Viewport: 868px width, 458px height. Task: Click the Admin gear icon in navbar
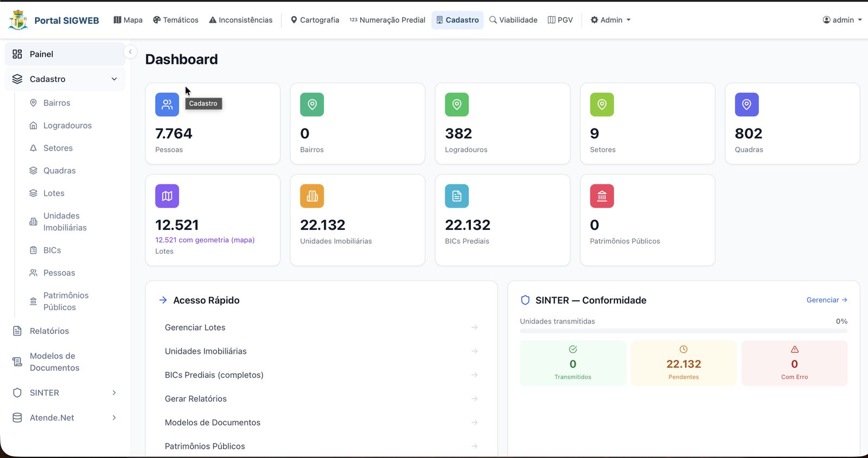pos(595,20)
